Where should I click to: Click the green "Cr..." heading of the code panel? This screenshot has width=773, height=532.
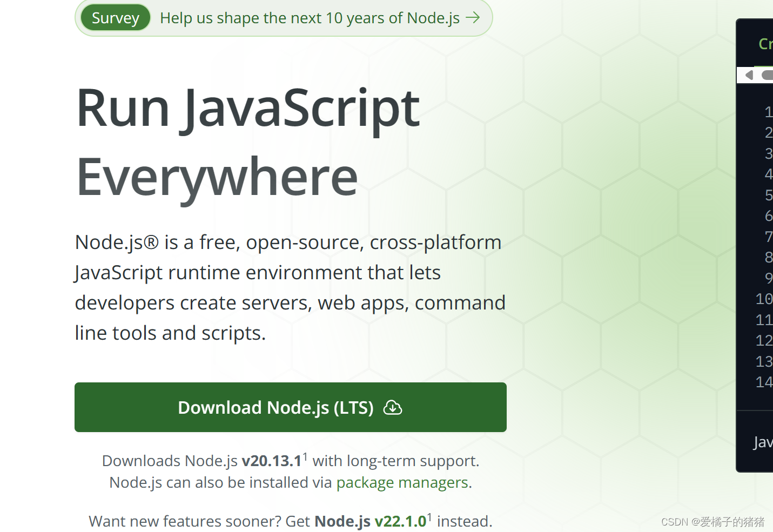pos(765,44)
